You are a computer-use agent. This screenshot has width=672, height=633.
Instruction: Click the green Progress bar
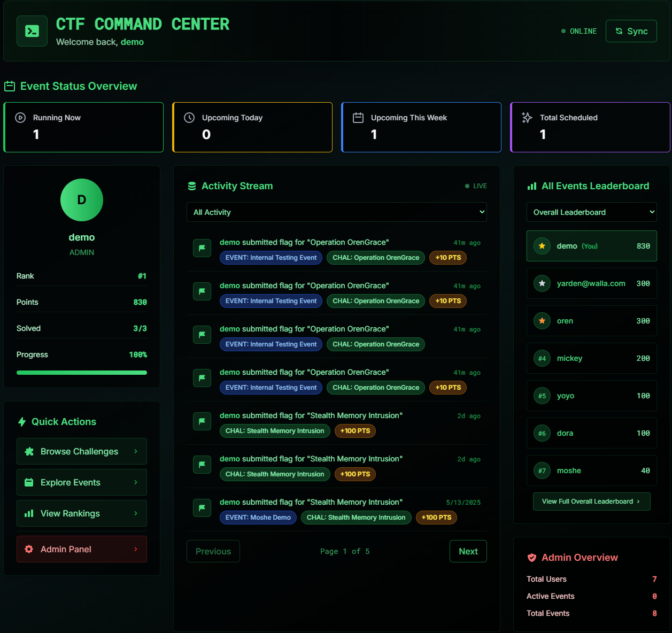coord(82,373)
